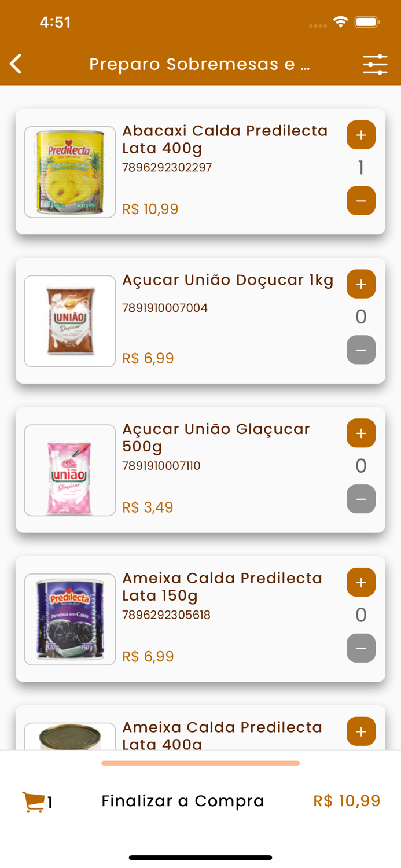
Task: Tap the orange progress bar above the footer
Action: tap(200, 763)
